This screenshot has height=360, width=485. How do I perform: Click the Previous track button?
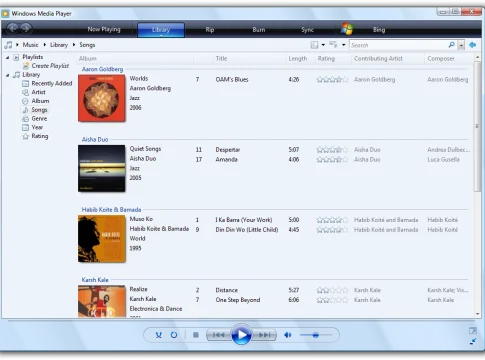[x=218, y=335]
